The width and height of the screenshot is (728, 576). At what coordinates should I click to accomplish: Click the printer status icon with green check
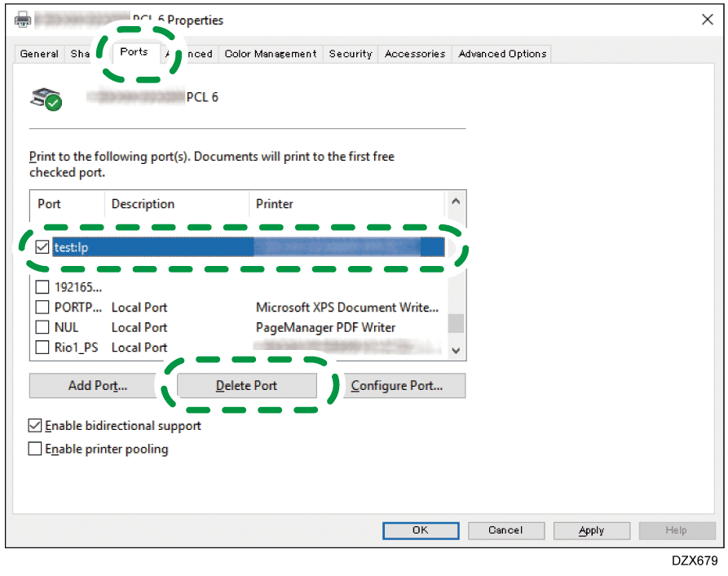click(x=46, y=100)
